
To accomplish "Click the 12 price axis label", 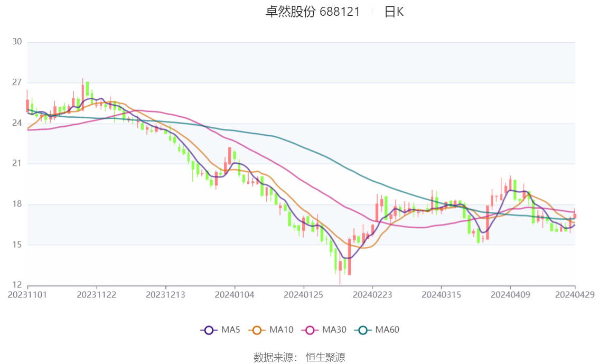I will pos(17,285).
